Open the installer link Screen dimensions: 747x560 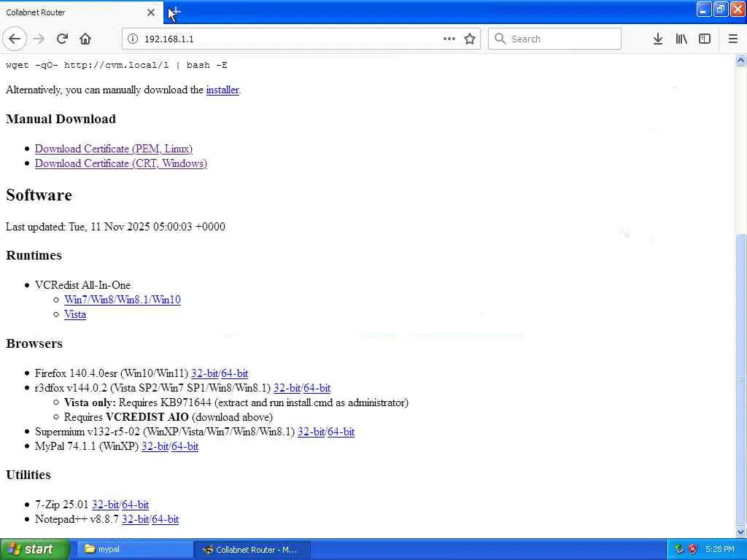pyautogui.click(x=222, y=90)
